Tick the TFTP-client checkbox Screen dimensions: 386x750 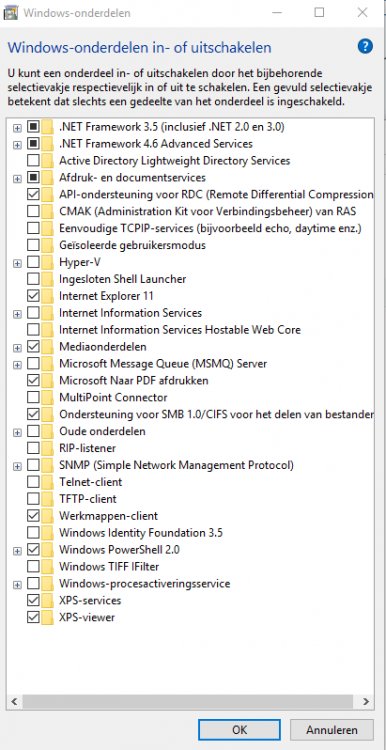pyautogui.click(x=33, y=499)
